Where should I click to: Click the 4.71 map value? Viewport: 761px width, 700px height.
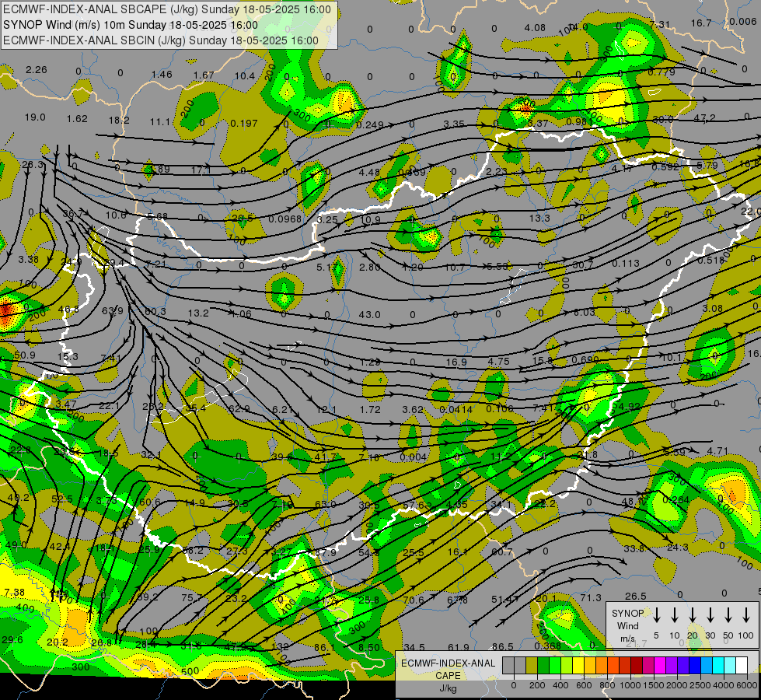click(717, 451)
